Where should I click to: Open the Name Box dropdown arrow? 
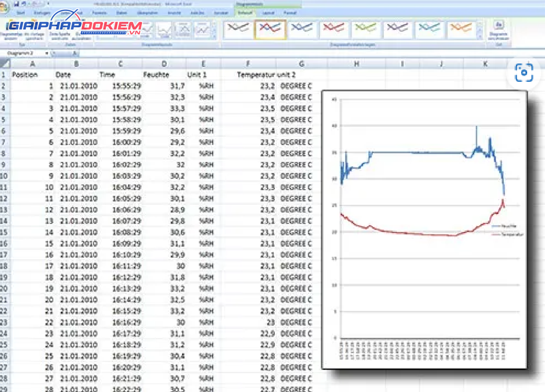[x=47, y=53]
